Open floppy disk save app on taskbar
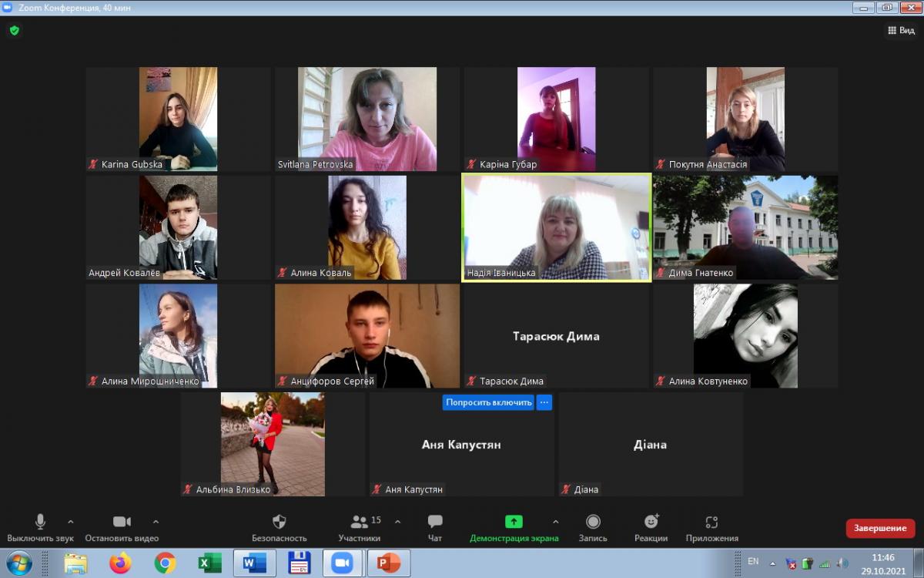Viewport: 924px width, 578px height. [x=299, y=563]
